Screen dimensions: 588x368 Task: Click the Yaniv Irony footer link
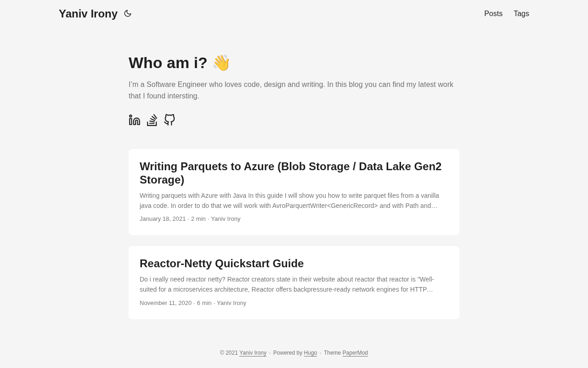pos(253,353)
